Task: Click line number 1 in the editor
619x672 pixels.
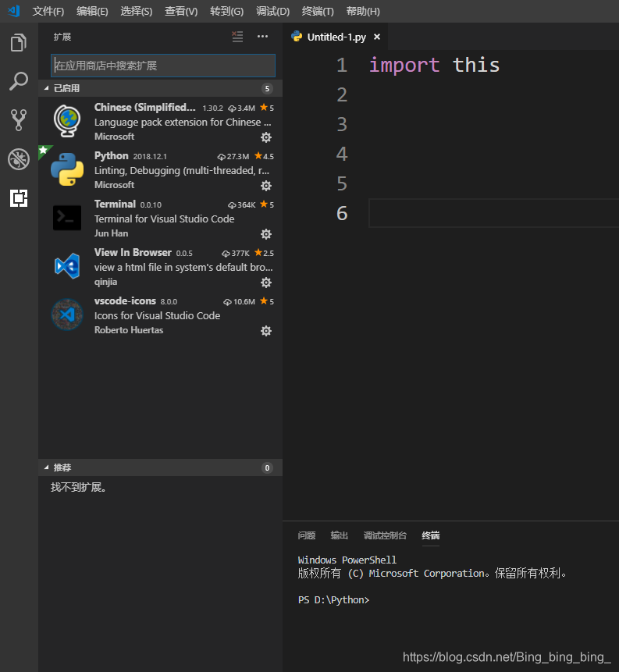Action: 342,65
